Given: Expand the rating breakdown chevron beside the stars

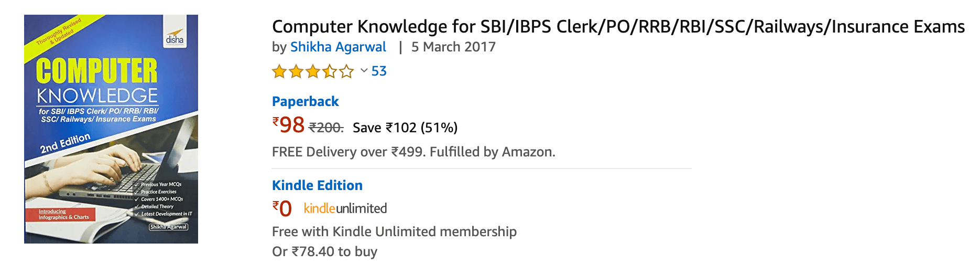Looking at the screenshot, I should (x=364, y=70).
